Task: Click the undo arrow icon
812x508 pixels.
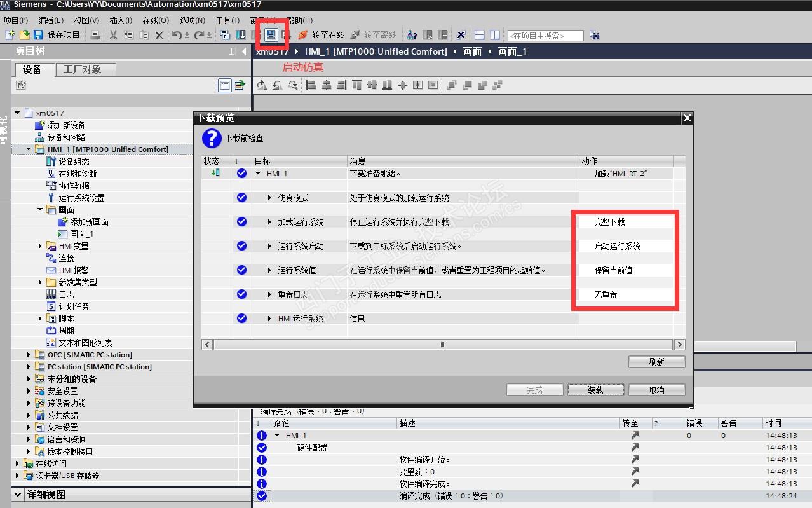Action: (x=177, y=35)
